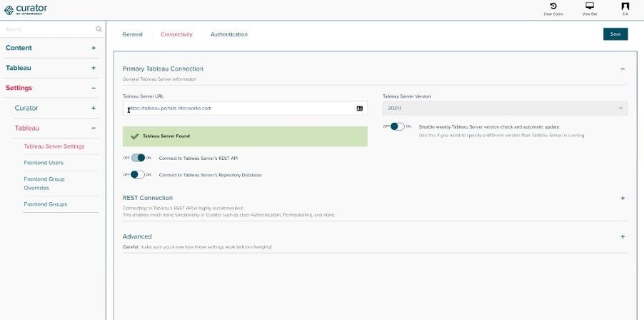Open Frontend Group Overrides
This screenshot has width=644, height=320.
(44, 183)
